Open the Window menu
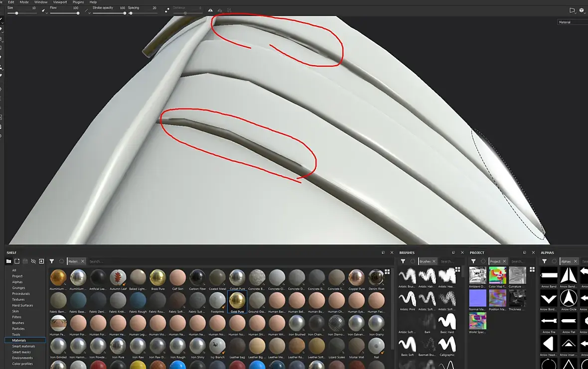Image resolution: width=588 pixels, height=369 pixels. point(41,2)
